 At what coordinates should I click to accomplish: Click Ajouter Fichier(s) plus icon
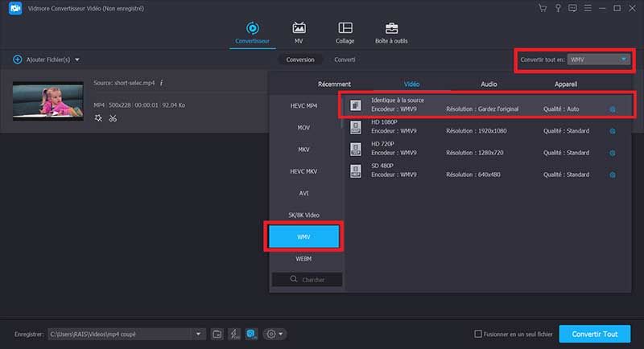point(17,60)
